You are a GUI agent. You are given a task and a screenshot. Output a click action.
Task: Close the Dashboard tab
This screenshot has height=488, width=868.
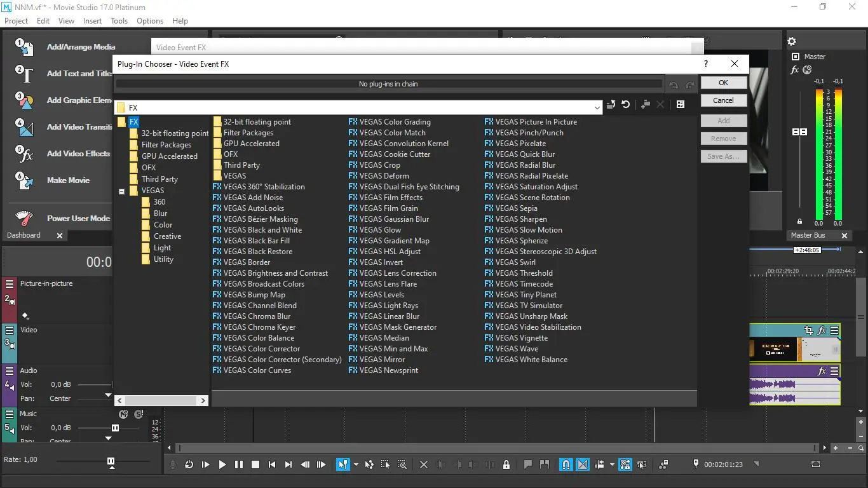60,236
